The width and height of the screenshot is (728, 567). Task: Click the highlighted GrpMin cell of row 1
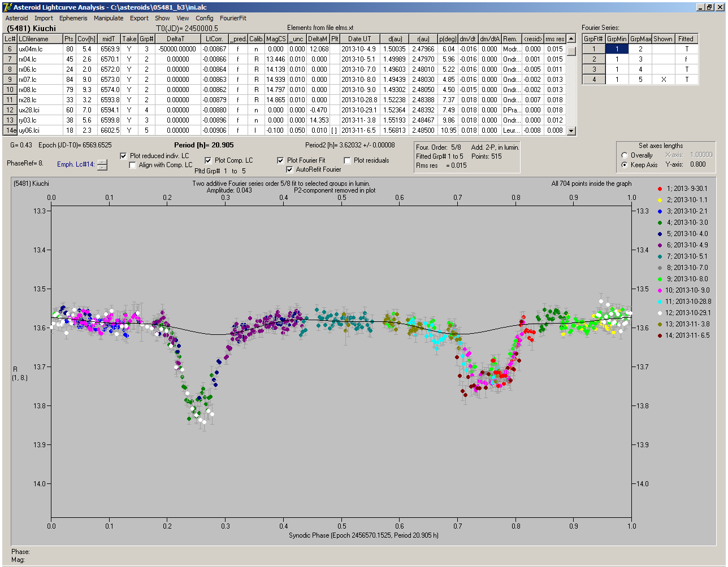(x=617, y=49)
